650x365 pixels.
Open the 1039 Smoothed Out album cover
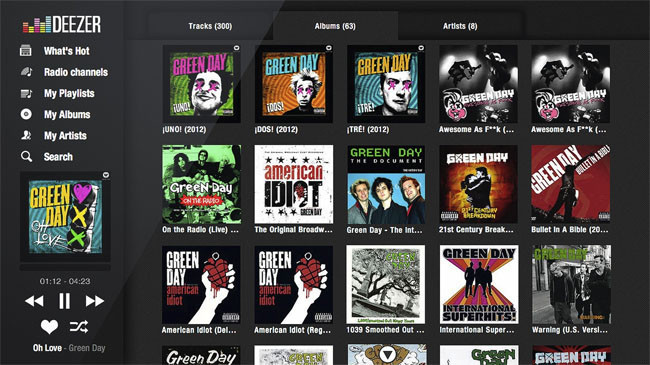click(x=386, y=285)
